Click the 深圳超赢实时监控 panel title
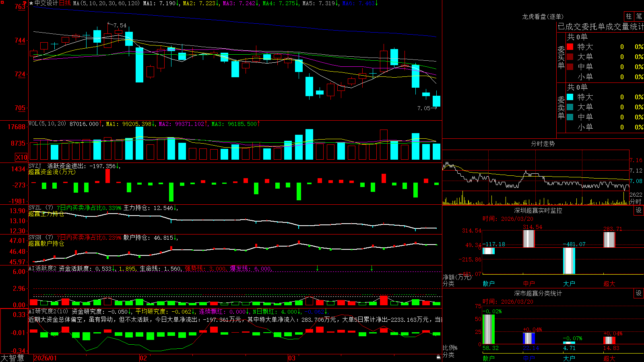644x362 pixels. point(538,210)
